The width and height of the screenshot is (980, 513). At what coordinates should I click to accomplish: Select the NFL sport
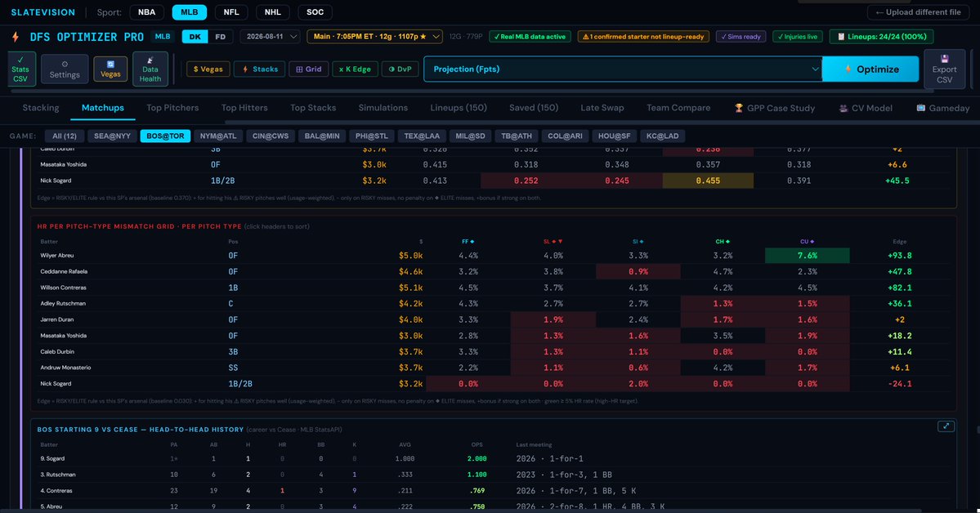pos(231,12)
